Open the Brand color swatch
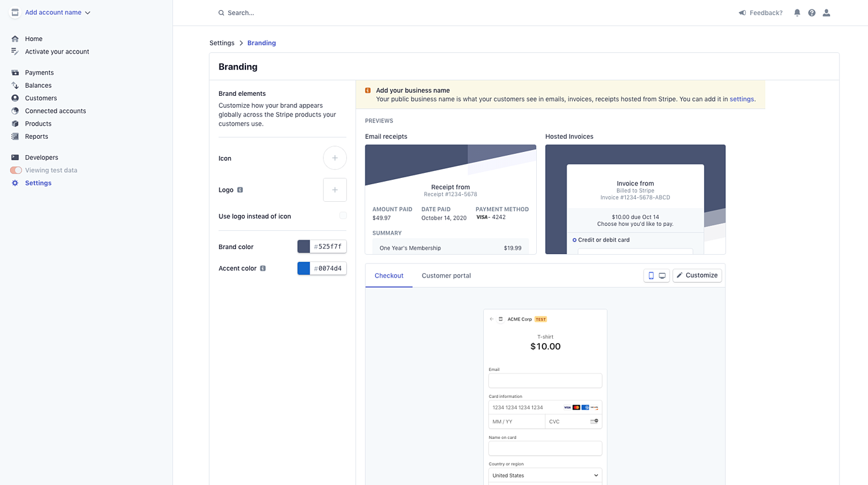 click(303, 247)
